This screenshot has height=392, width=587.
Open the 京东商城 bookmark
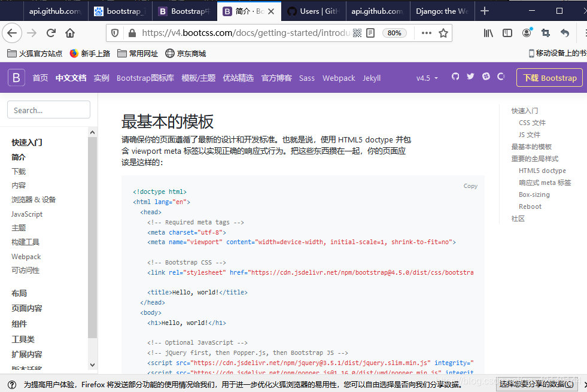[185, 53]
